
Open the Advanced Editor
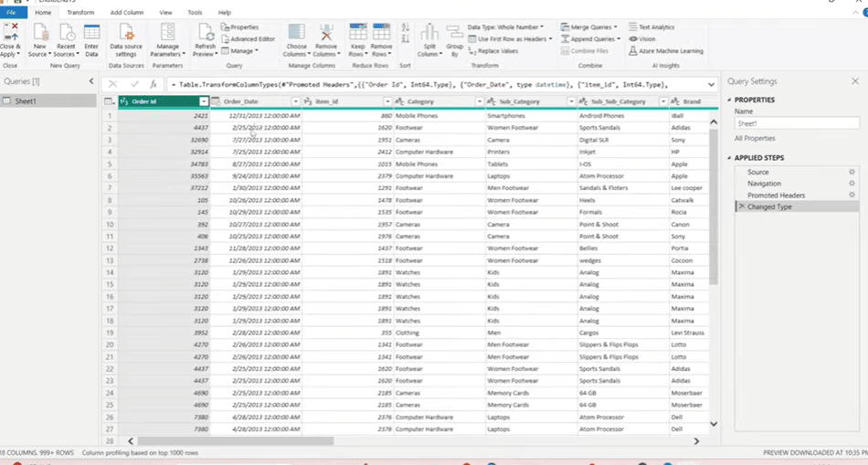click(x=248, y=39)
